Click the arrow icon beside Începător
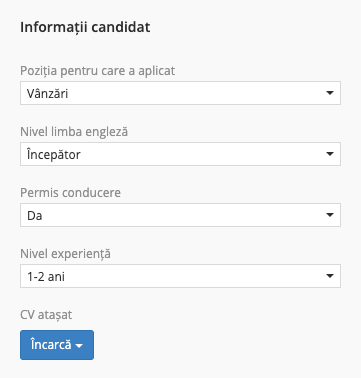The image size is (361, 378). [x=330, y=154]
